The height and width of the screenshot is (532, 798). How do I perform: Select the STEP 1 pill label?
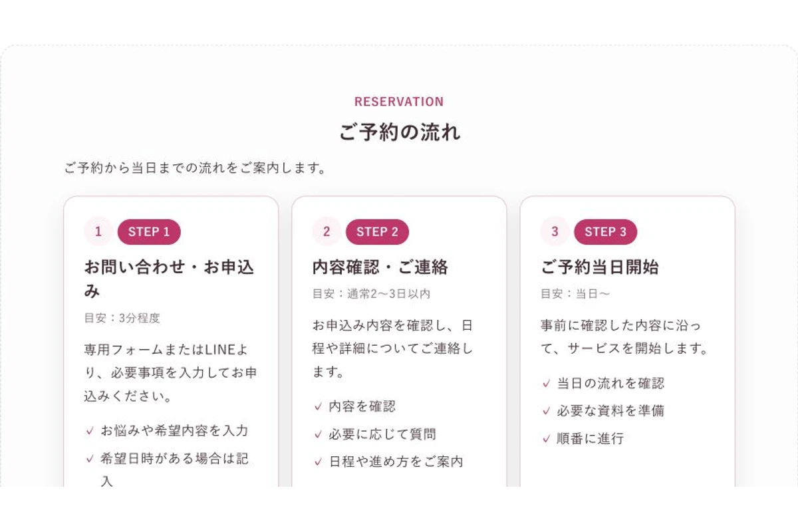(149, 231)
